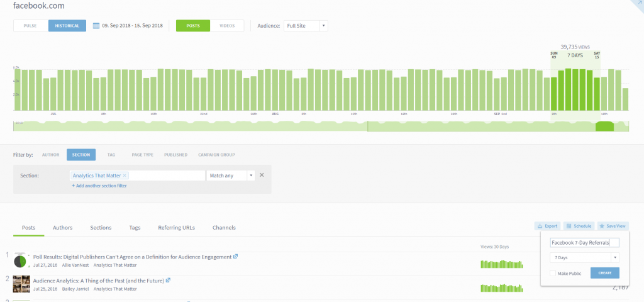Click the Create button
644x302 pixels.
point(604,273)
